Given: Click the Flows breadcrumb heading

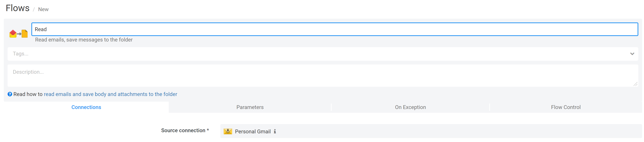Looking at the screenshot, I should pyautogui.click(x=18, y=8).
